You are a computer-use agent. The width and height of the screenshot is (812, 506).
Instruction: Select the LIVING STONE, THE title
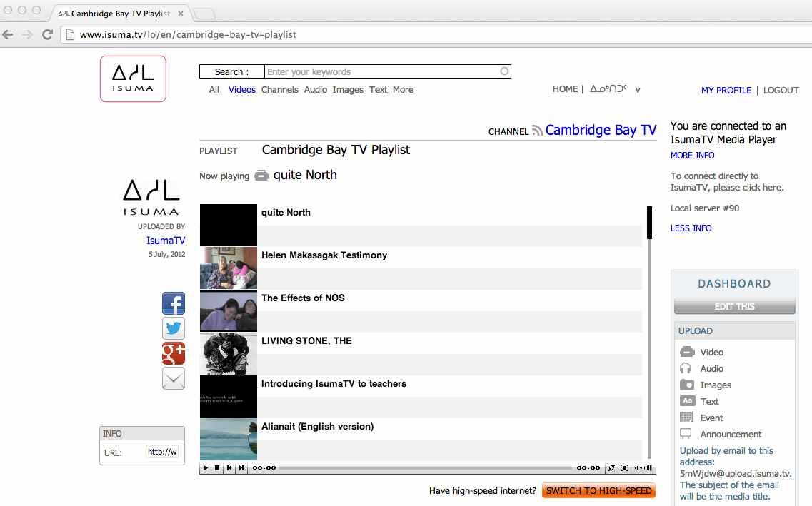tap(306, 340)
